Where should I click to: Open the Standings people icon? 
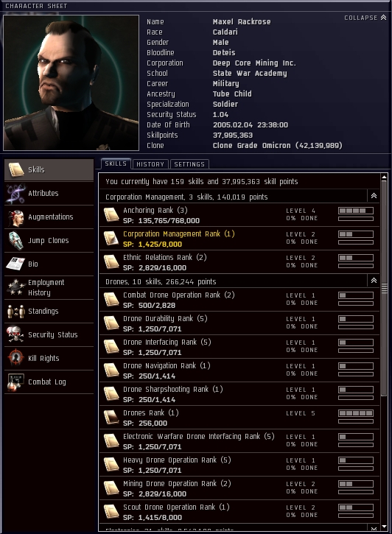coord(15,312)
